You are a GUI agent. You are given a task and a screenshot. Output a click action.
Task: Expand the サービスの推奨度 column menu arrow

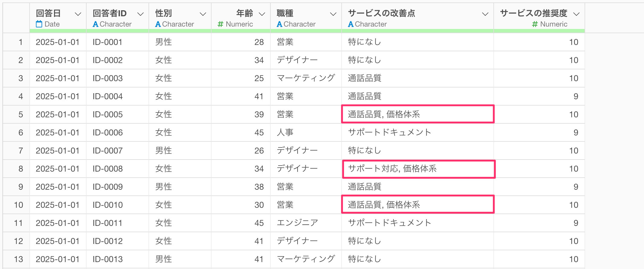click(x=576, y=14)
